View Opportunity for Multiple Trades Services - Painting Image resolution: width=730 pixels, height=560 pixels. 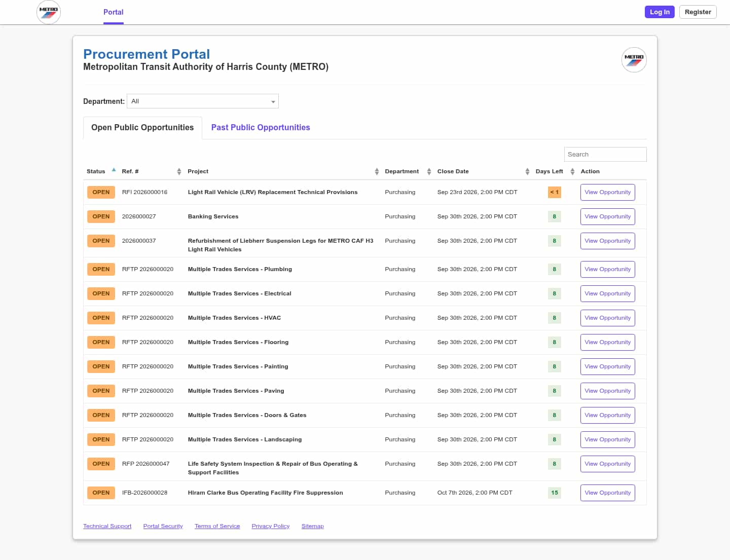click(608, 367)
